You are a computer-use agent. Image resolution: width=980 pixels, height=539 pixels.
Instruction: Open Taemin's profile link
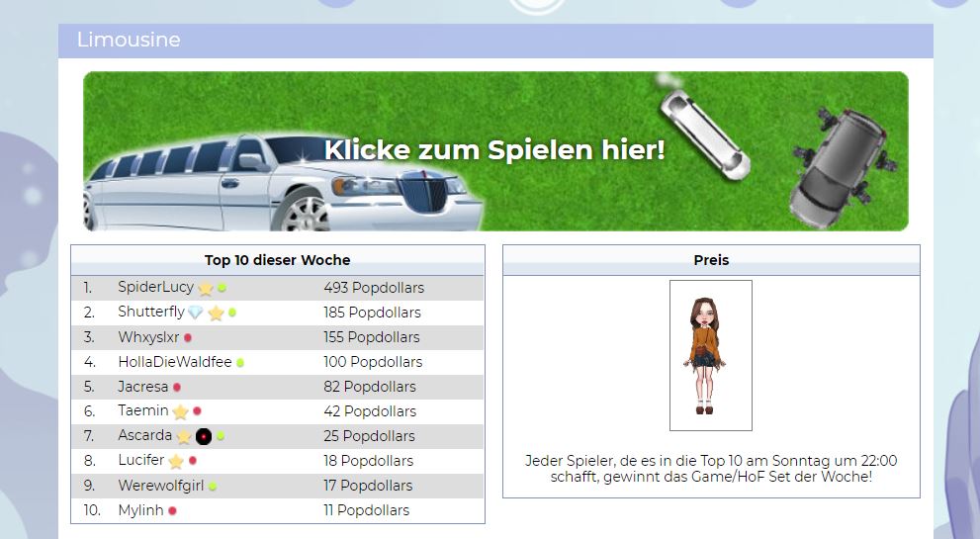click(143, 410)
